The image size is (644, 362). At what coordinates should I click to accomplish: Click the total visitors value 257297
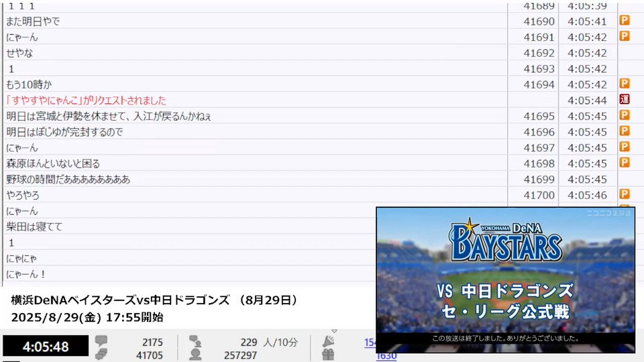(x=240, y=355)
